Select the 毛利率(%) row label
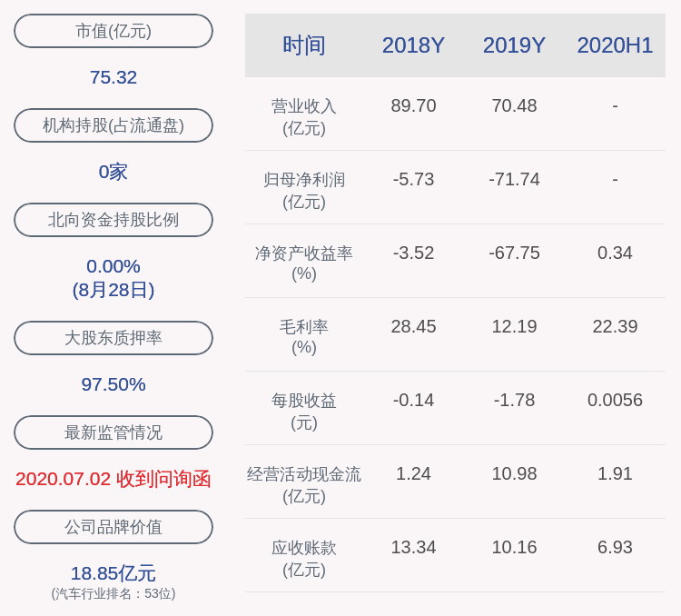Screen dimensions: 681x616 pos(303,337)
